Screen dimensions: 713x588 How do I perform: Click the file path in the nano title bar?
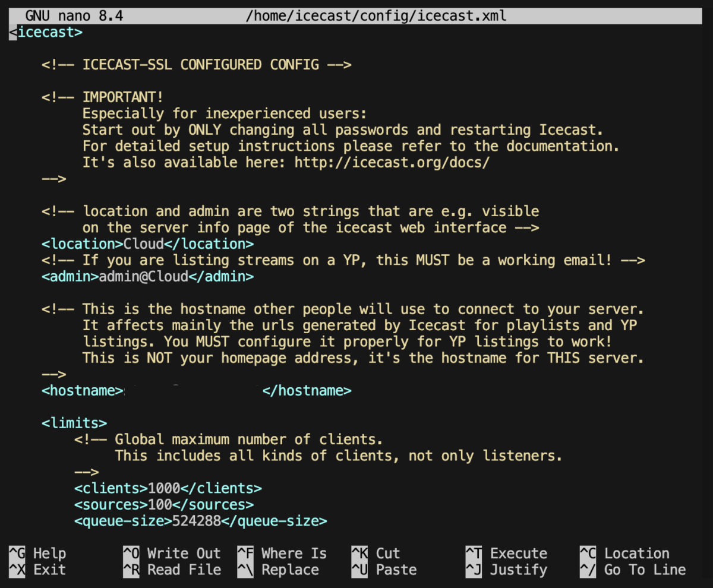click(375, 15)
